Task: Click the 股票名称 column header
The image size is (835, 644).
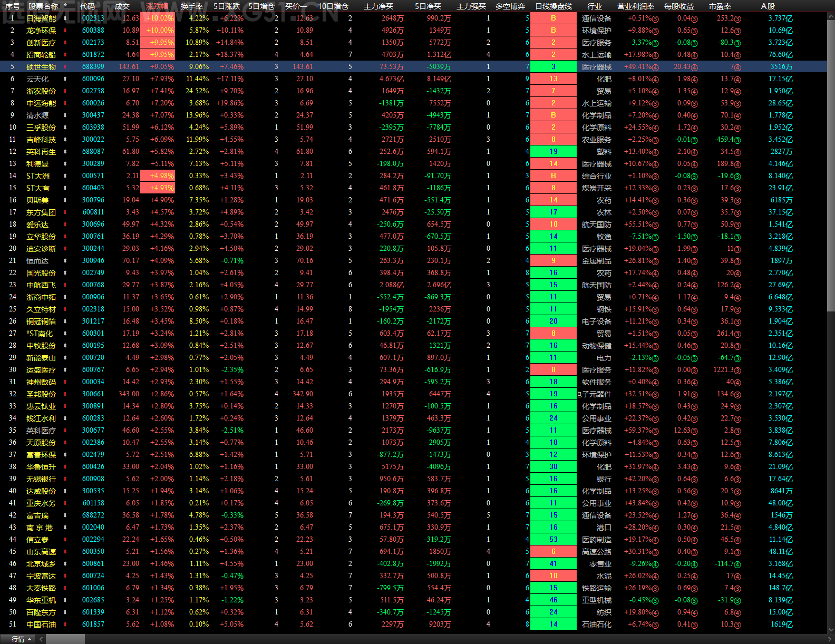Action: (43, 6)
